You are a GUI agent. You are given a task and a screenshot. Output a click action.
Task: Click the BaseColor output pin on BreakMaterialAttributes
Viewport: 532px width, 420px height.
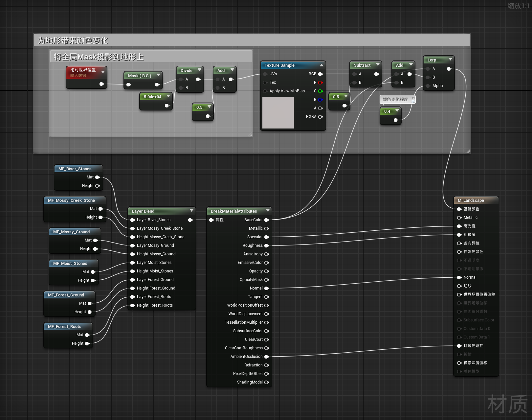point(266,220)
